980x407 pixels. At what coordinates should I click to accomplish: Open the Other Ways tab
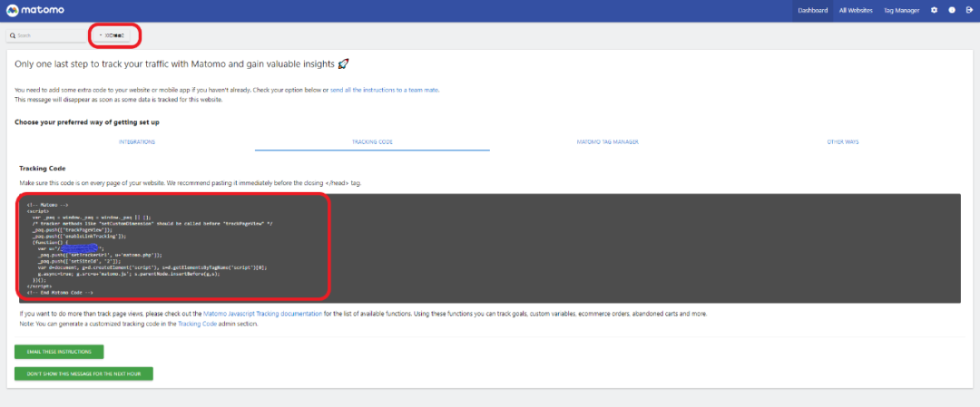click(842, 141)
